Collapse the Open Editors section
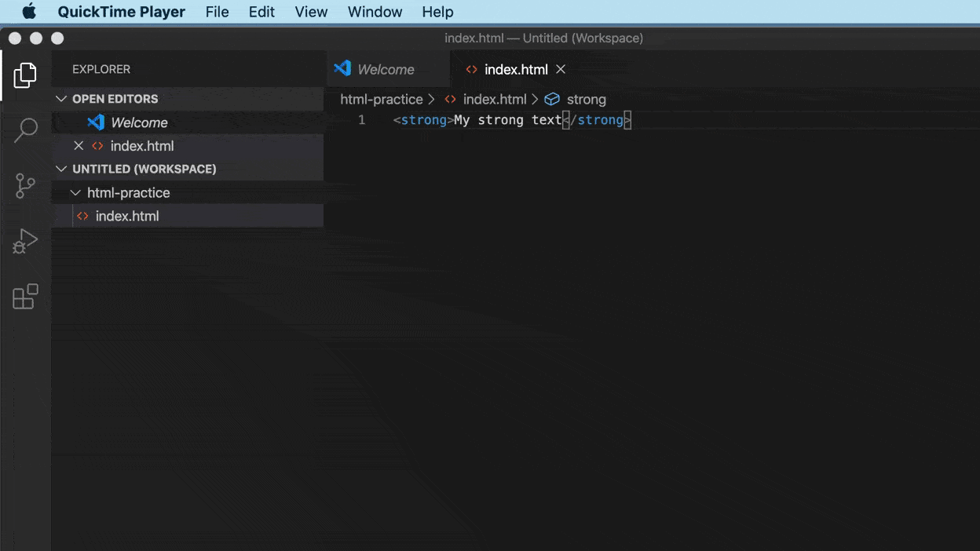Image resolution: width=980 pixels, height=551 pixels. [x=61, y=99]
